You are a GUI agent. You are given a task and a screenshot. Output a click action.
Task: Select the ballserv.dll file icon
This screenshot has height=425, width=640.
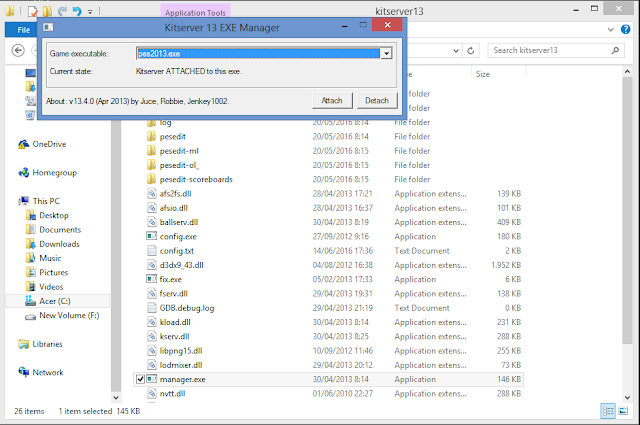(x=152, y=222)
